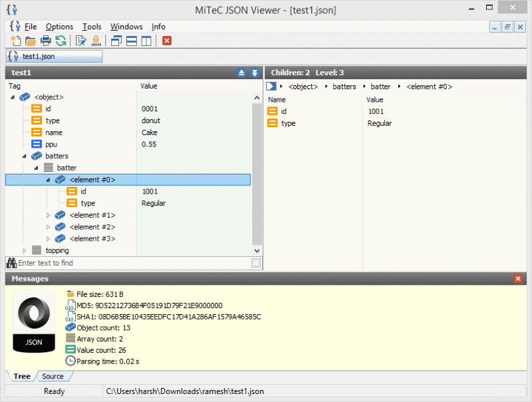Select the name row in the tree
Screen dimensions: 532x402
point(128,132)
